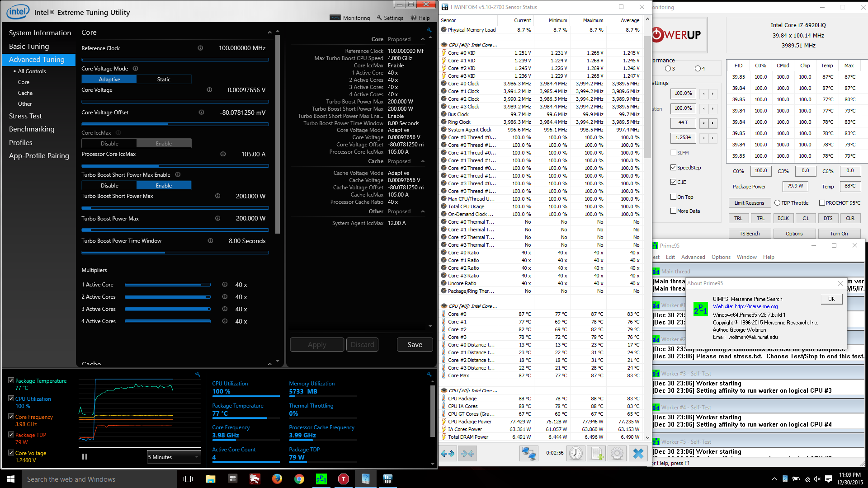Screen dimensions: 868x488
Task: Collapse the Other Proposed section
Action: coord(423,211)
